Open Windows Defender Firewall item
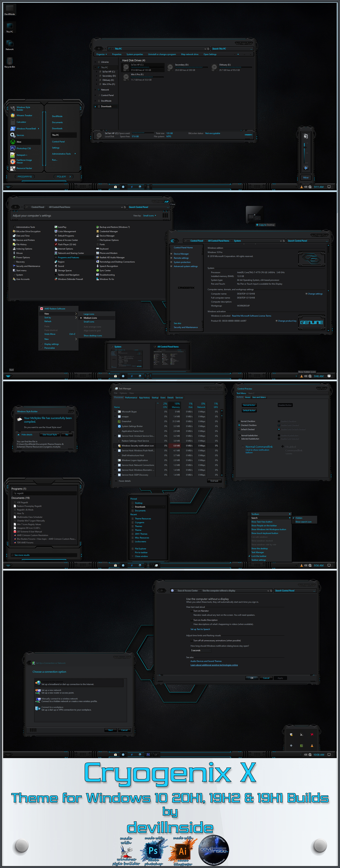The width and height of the screenshot is (340, 868). pyautogui.click(x=68, y=279)
